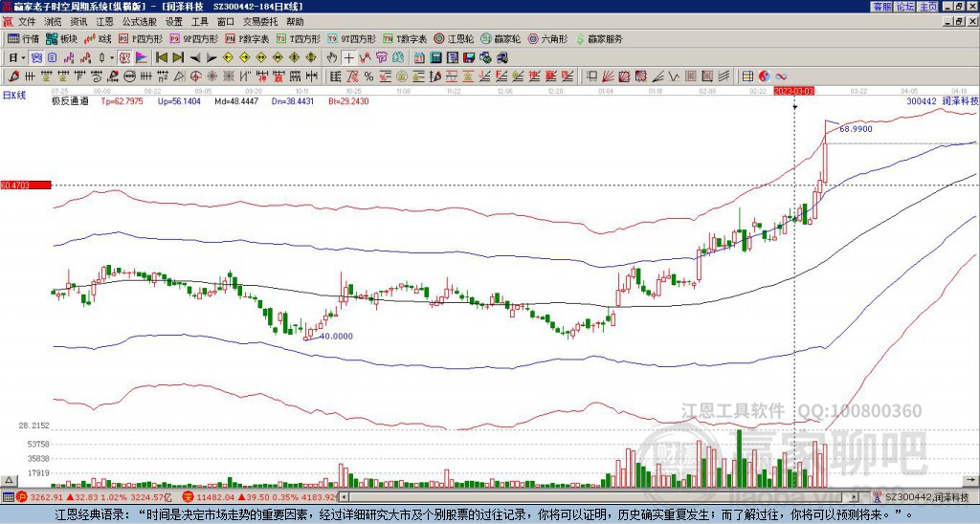The image size is (980, 524).
Task: Open the 行情 quotes view
Action: 23,38
